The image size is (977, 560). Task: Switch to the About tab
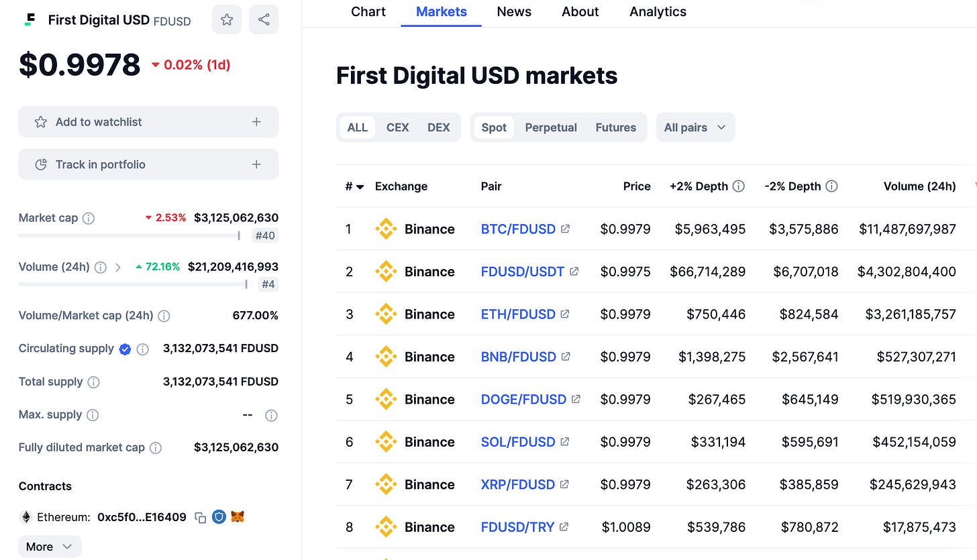tap(580, 12)
